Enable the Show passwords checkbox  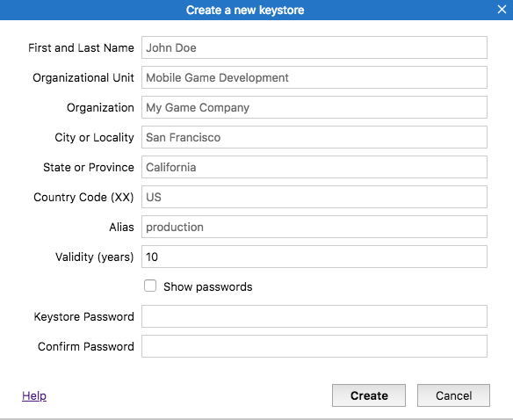click(x=150, y=286)
